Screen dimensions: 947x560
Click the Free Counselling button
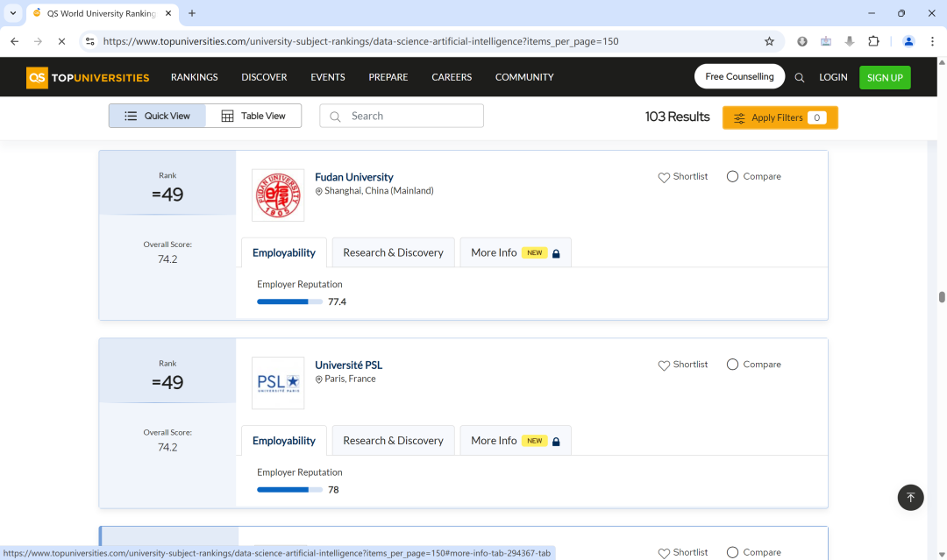(739, 76)
